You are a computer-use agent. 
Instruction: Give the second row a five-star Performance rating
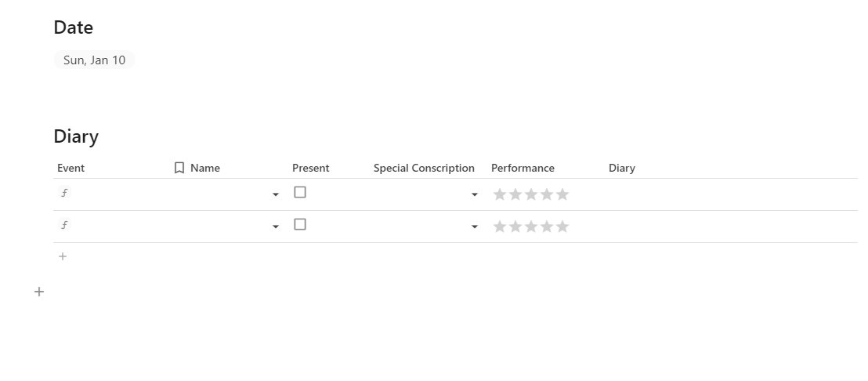pyautogui.click(x=562, y=227)
